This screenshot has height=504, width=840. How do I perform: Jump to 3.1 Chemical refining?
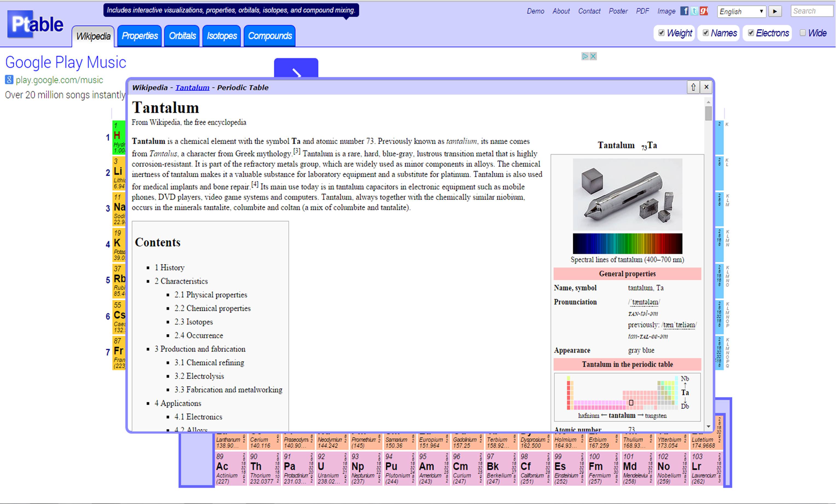click(x=209, y=363)
